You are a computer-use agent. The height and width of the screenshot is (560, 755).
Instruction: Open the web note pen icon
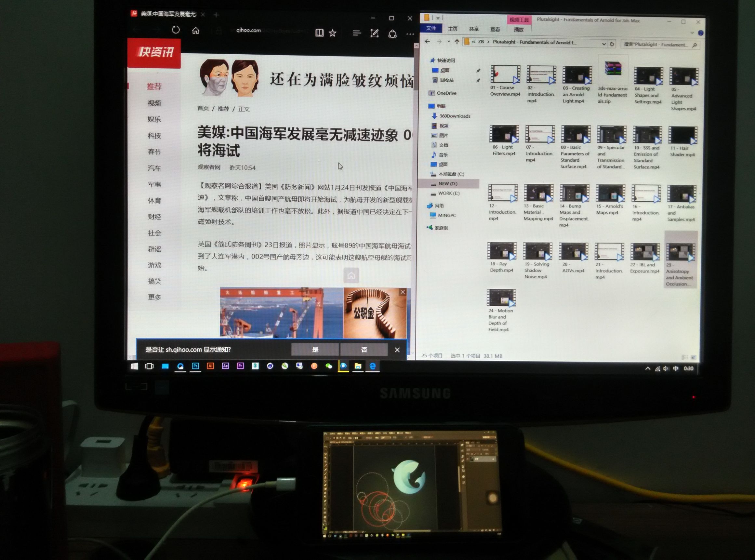pos(375,33)
